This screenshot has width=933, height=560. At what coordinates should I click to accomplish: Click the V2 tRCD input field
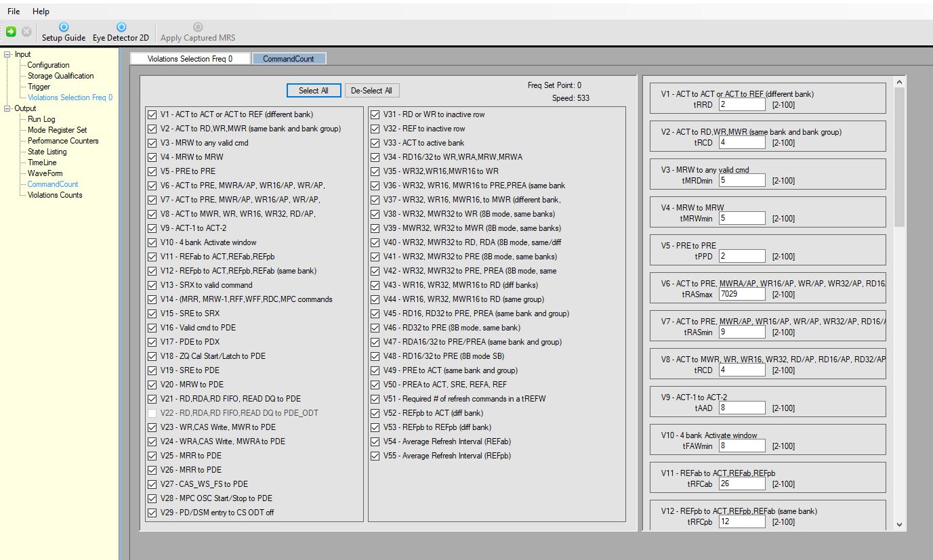coord(742,143)
